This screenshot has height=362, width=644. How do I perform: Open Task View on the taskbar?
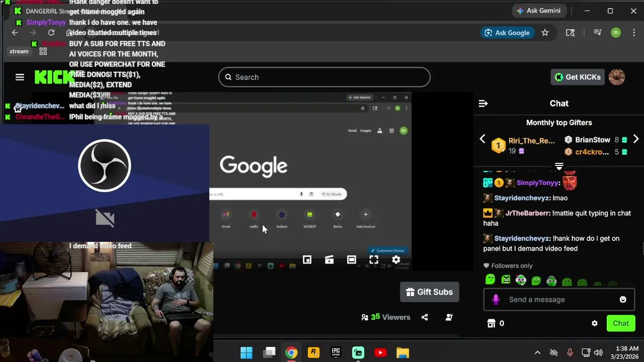point(270,352)
